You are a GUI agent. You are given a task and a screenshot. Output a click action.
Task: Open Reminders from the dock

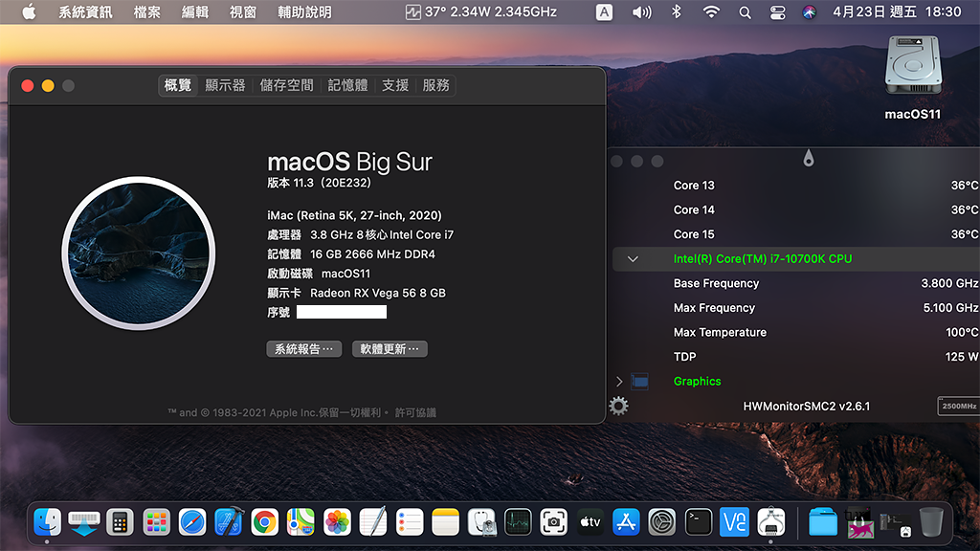click(410, 521)
